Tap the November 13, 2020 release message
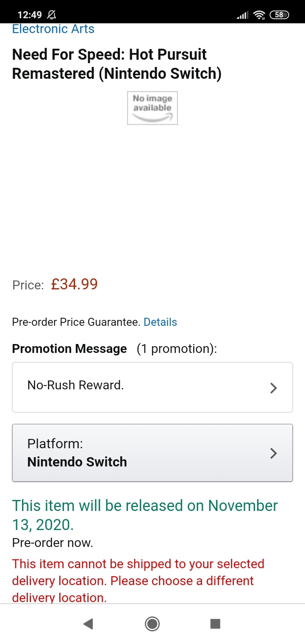305x644 pixels. (x=145, y=515)
